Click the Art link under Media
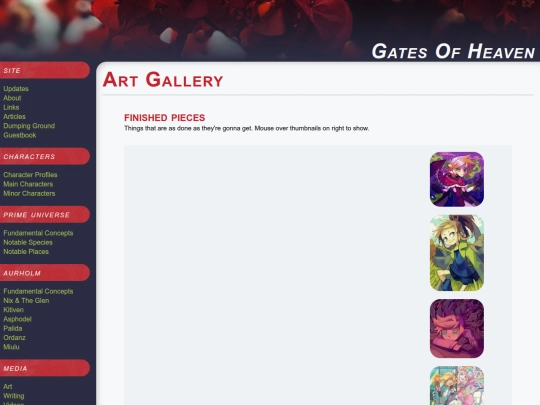Viewport: 540px width, 405px height. click(x=8, y=386)
